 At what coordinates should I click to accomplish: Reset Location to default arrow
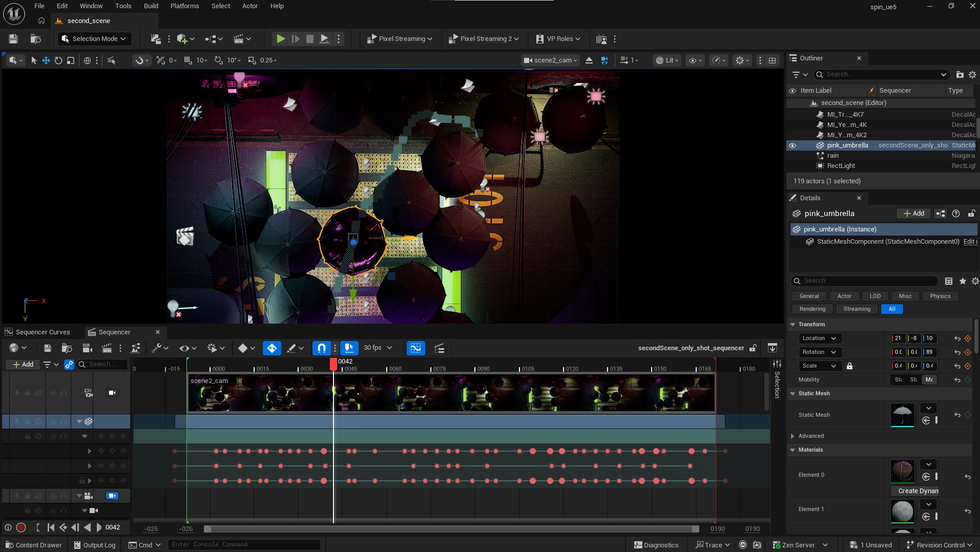pyautogui.click(x=957, y=338)
